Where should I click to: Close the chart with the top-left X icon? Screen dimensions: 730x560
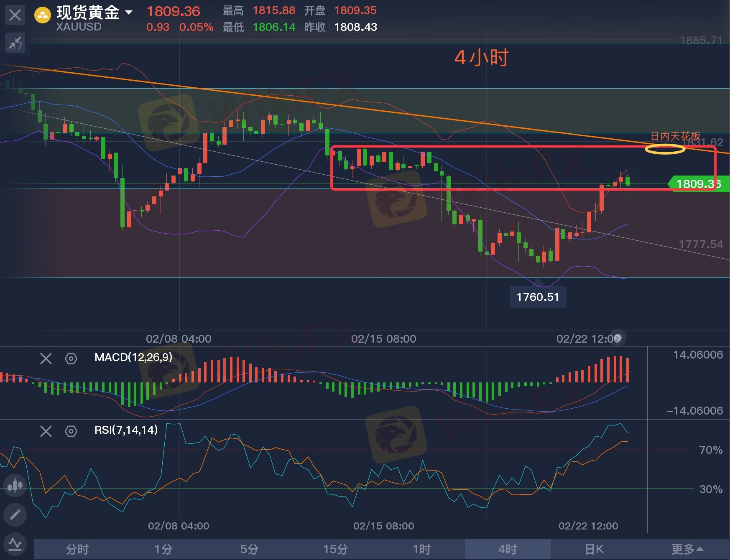click(x=15, y=15)
